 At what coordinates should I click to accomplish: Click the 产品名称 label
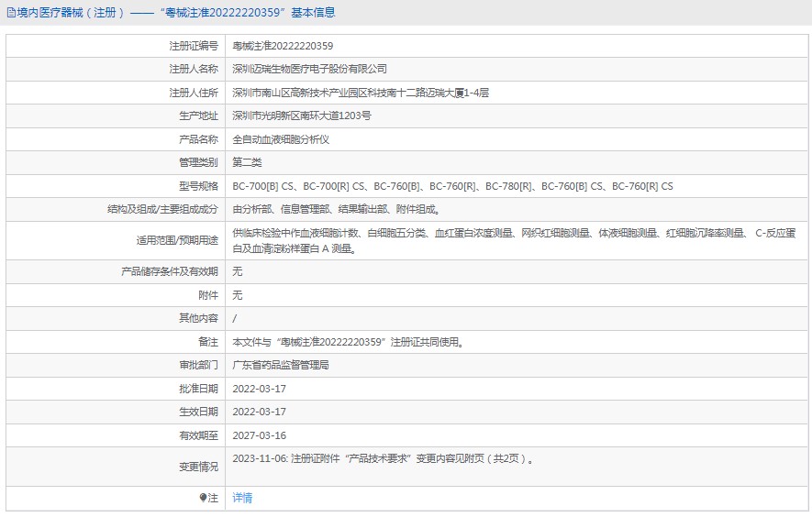[199, 139]
